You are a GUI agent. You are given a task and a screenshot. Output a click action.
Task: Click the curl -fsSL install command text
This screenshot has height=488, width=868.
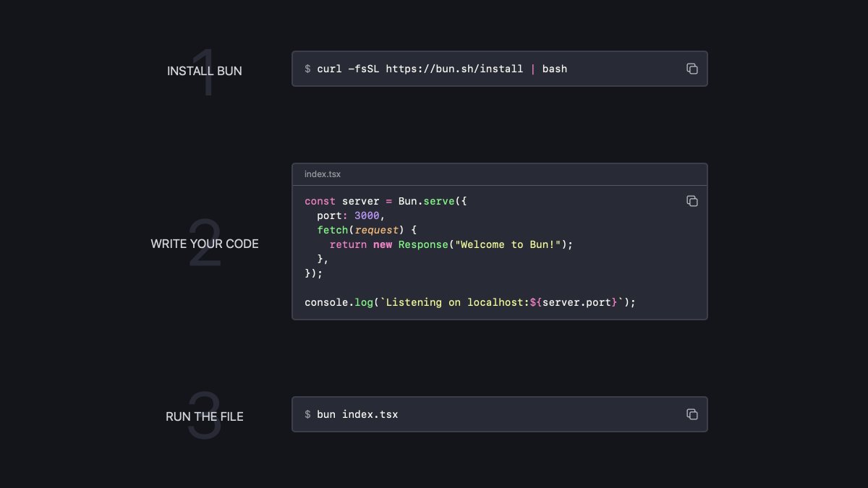442,69
